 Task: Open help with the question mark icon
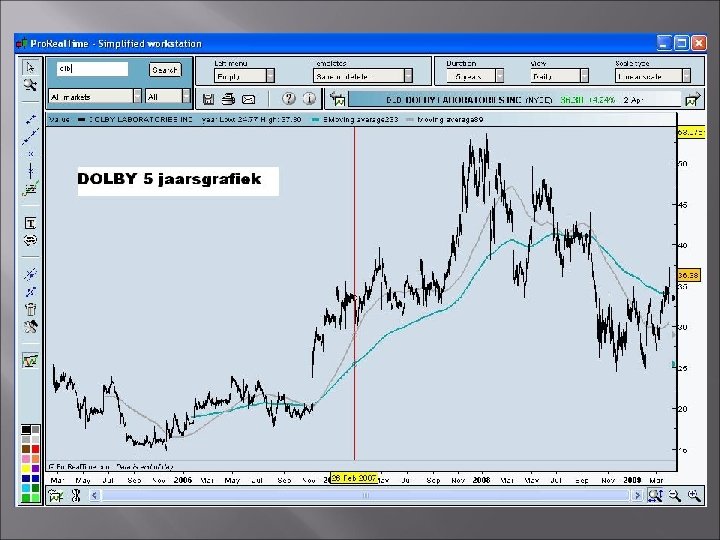coord(288,98)
